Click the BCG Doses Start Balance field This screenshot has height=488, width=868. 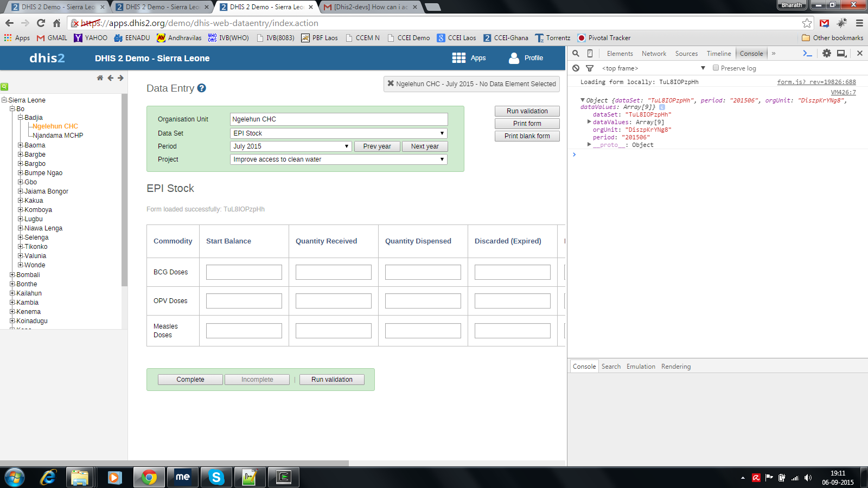(x=244, y=272)
